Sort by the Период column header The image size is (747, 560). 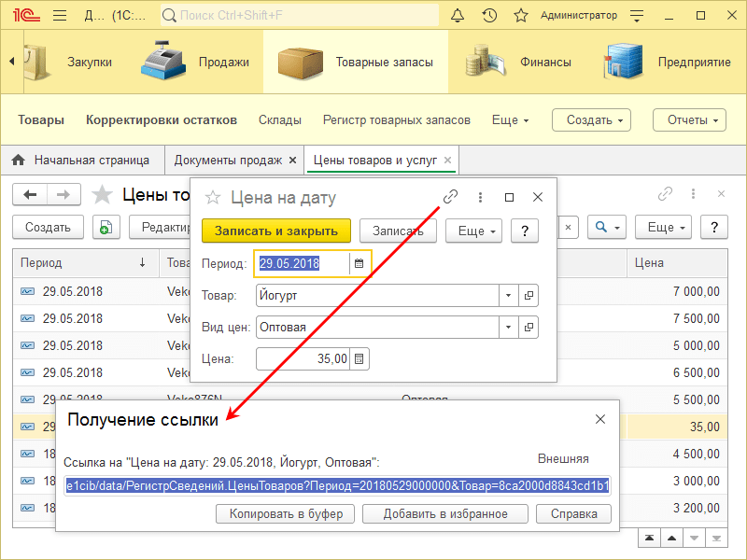(x=86, y=263)
